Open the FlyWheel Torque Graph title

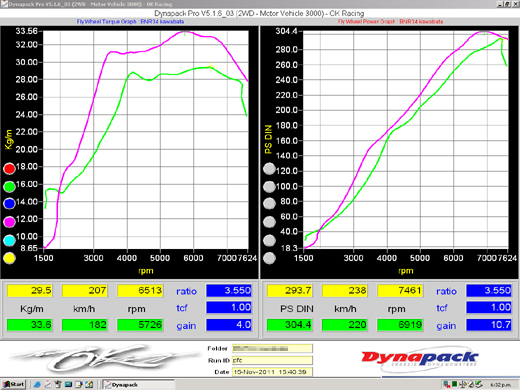click(130, 22)
